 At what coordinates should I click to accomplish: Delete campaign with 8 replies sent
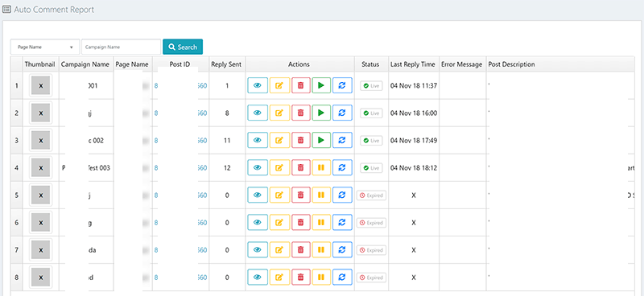point(301,113)
